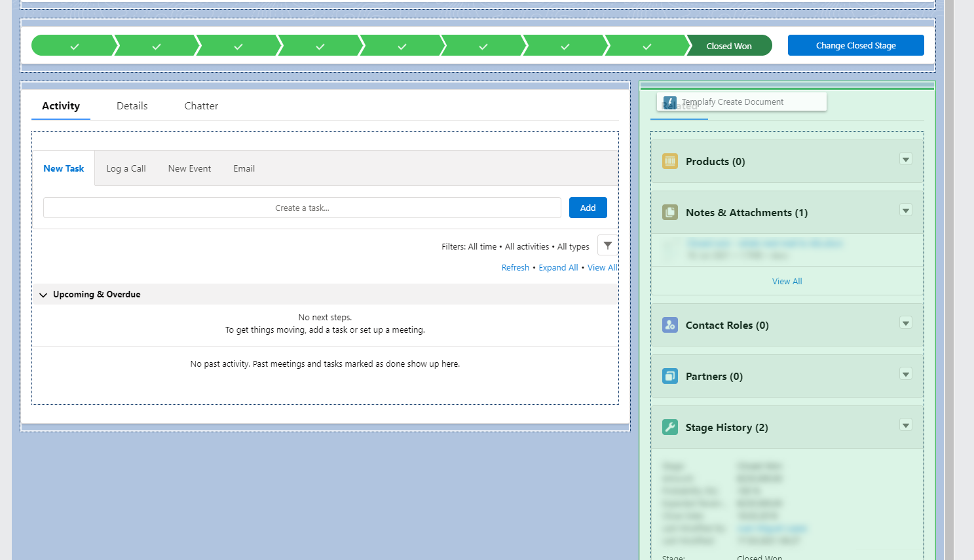Image resolution: width=974 pixels, height=560 pixels.
Task: Select the Email tab
Action: click(244, 168)
